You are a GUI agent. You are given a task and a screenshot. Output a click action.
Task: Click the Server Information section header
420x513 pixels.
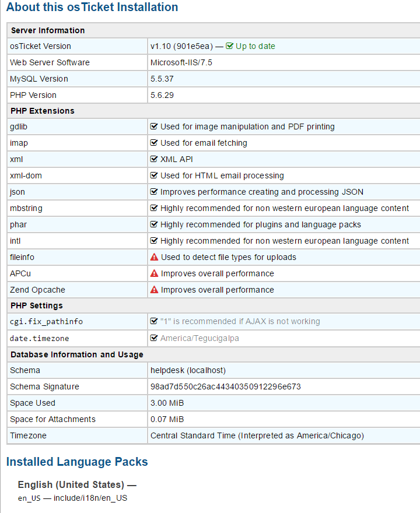click(48, 30)
